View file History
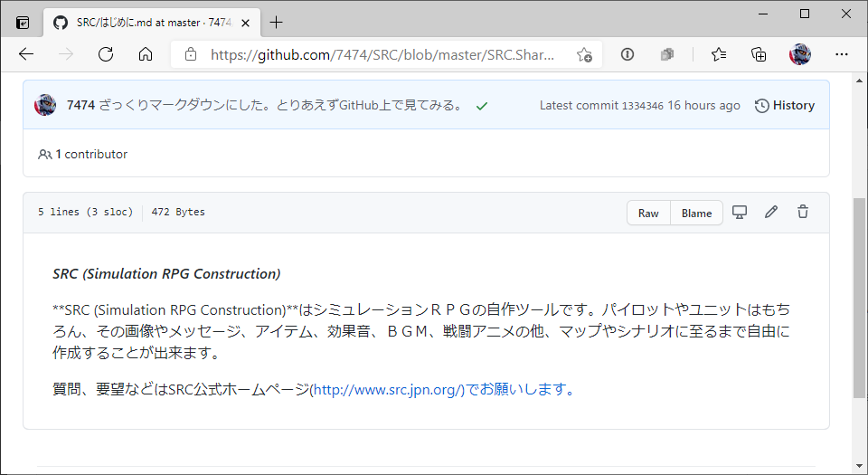Image resolution: width=868 pixels, height=475 pixels. tap(785, 105)
